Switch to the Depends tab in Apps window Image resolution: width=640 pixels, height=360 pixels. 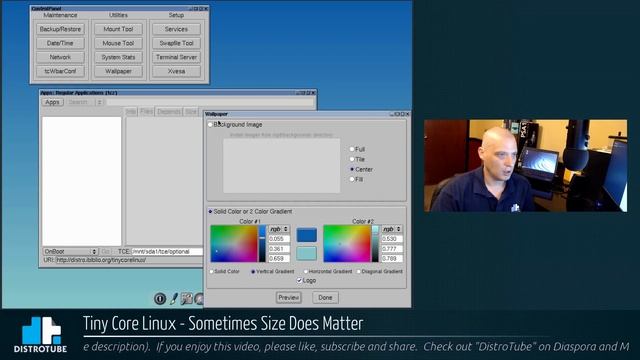coord(169,111)
